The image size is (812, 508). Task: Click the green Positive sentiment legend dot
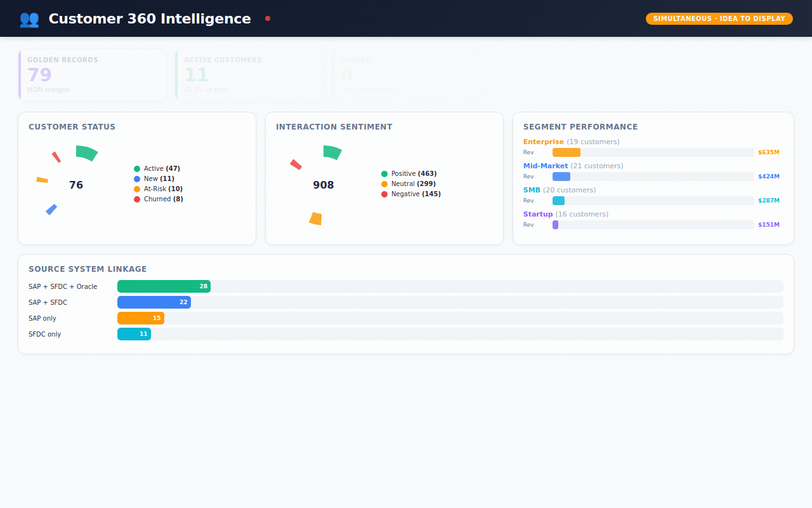[384, 174]
